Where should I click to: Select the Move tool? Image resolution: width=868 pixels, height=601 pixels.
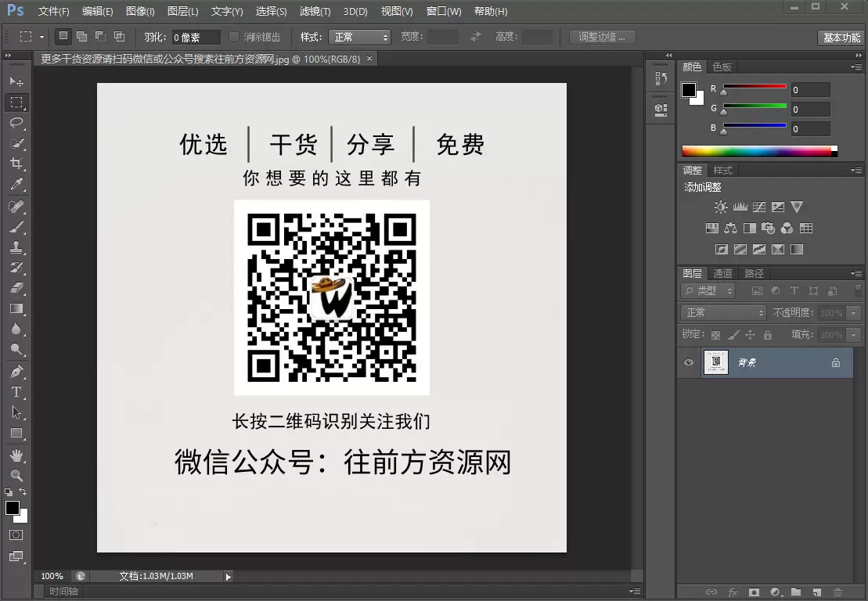16,81
